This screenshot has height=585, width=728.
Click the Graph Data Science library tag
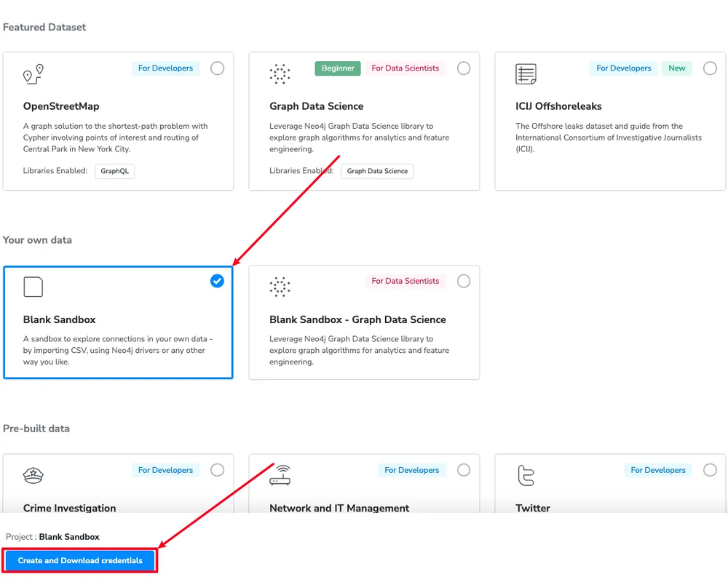click(x=377, y=171)
